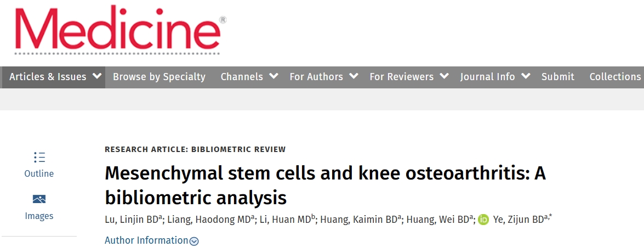Open the Author Information link
Image resolution: width=644 pixels, height=247 pixels.
(x=146, y=240)
